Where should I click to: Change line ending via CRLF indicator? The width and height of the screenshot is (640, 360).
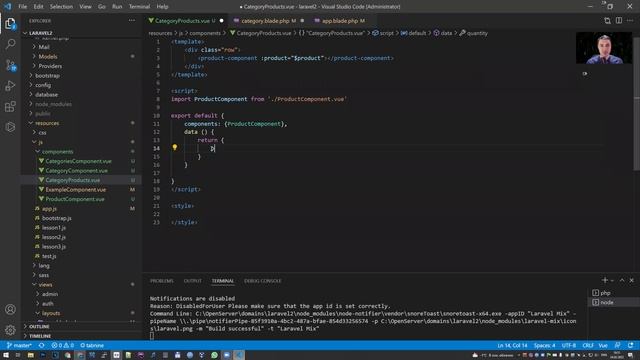(588, 345)
